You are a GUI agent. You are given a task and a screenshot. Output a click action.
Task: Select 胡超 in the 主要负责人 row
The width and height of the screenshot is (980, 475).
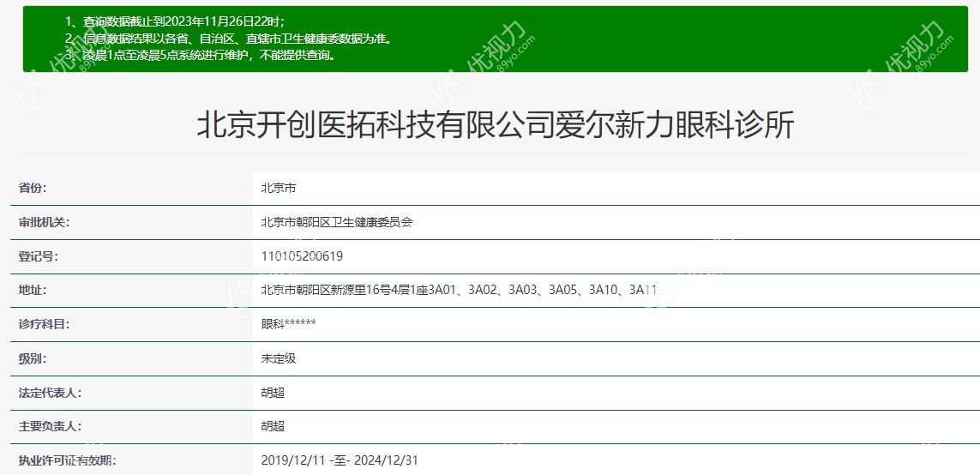point(273,427)
